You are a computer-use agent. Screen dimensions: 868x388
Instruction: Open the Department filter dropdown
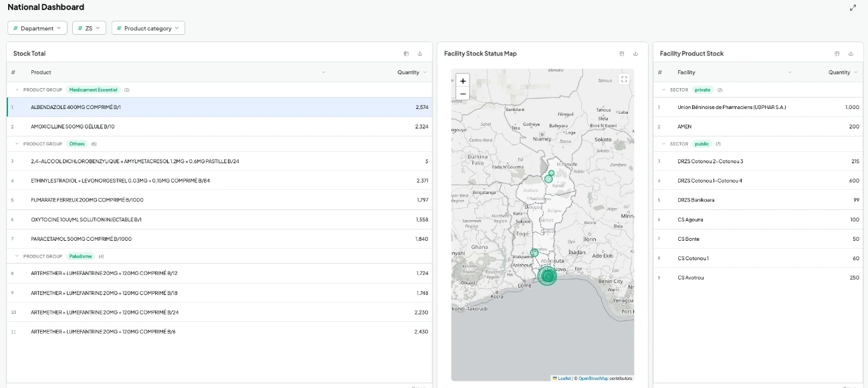(x=37, y=28)
